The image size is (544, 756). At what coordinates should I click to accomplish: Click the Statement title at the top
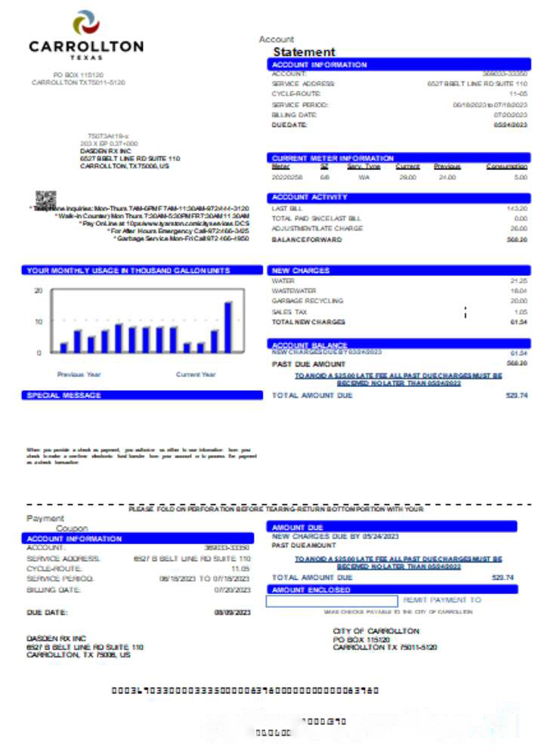(304, 52)
